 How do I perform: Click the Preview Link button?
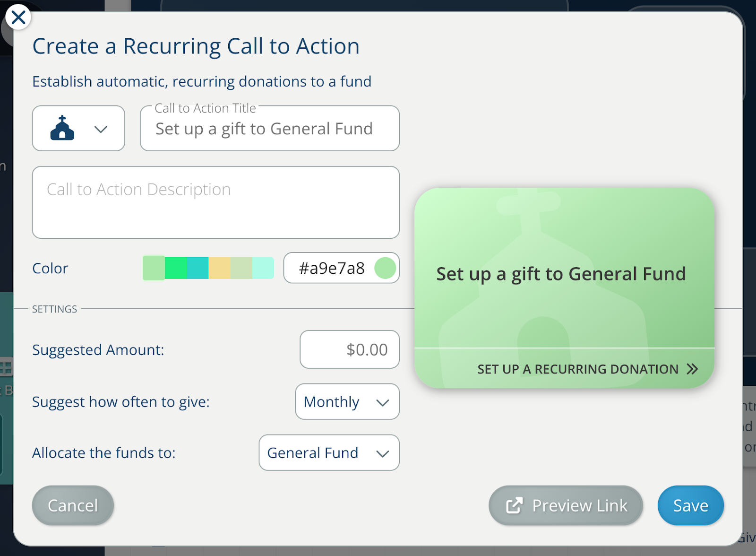tap(566, 506)
